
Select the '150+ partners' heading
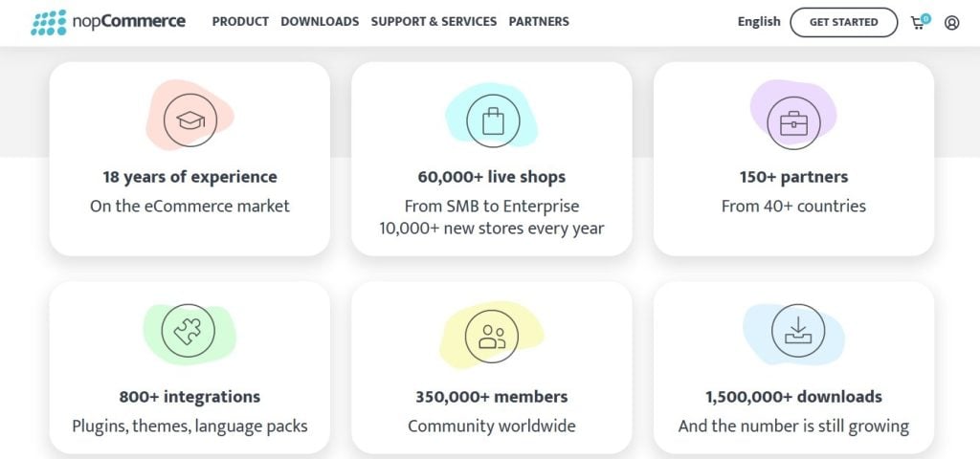(x=793, y=177)
